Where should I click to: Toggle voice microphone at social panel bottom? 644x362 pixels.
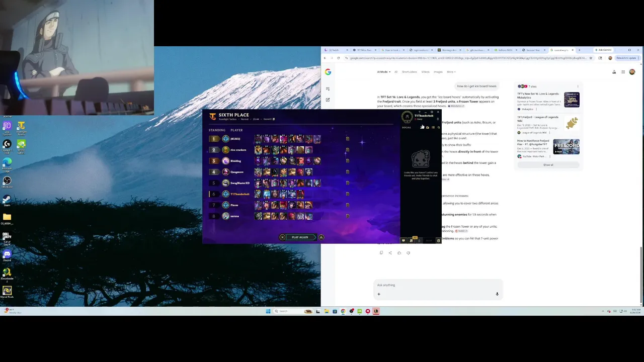coord(419,240)
